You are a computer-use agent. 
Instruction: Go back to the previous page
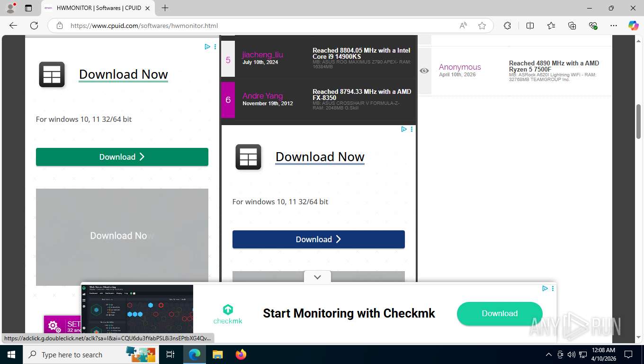tap(13, 26)
